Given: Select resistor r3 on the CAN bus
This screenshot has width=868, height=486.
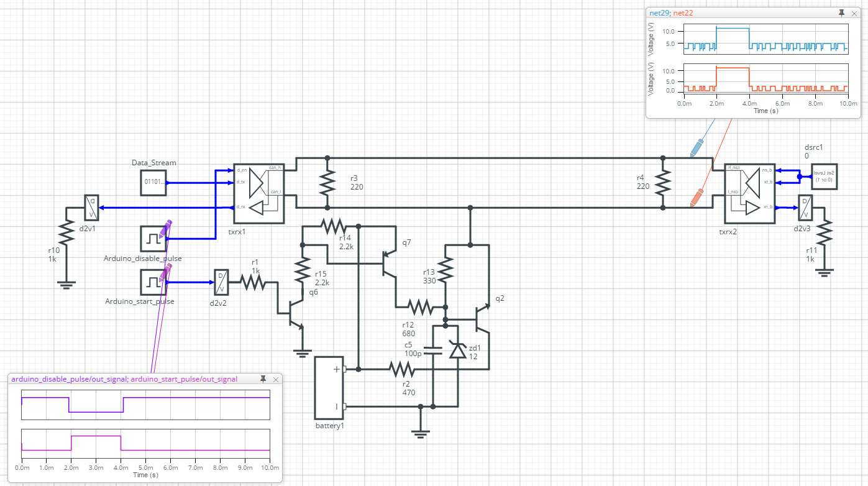Looking at the screenshot, I should pos(327,183).
